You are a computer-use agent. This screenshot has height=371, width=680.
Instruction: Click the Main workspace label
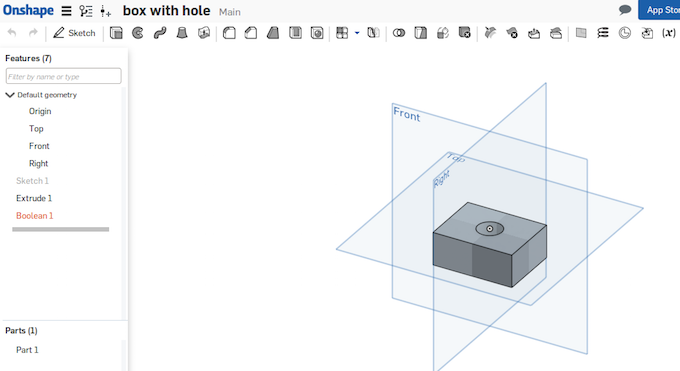coord(230,12)
